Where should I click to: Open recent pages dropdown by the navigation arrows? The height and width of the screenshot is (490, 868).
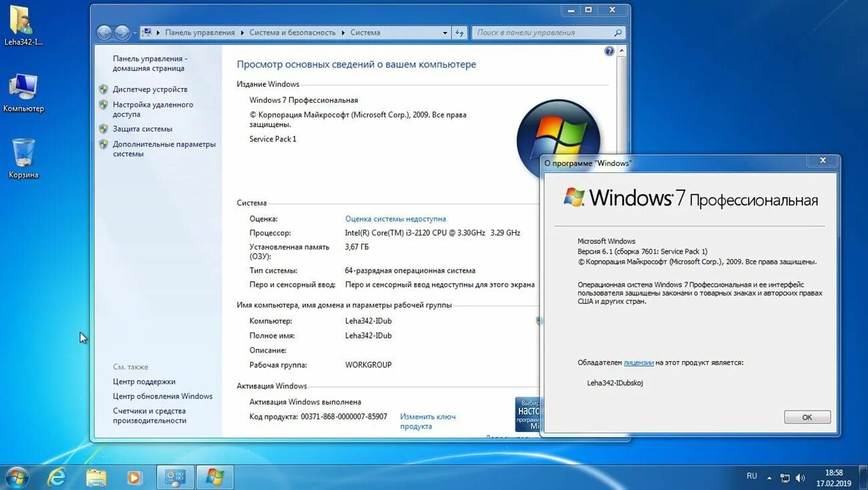pyautogui.click(x=134, y=33)
